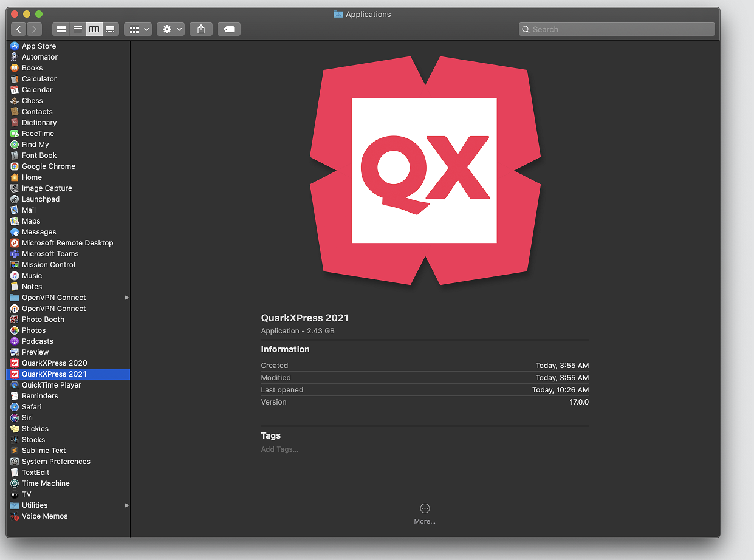Expand the Utilities folder

point(126,505)
